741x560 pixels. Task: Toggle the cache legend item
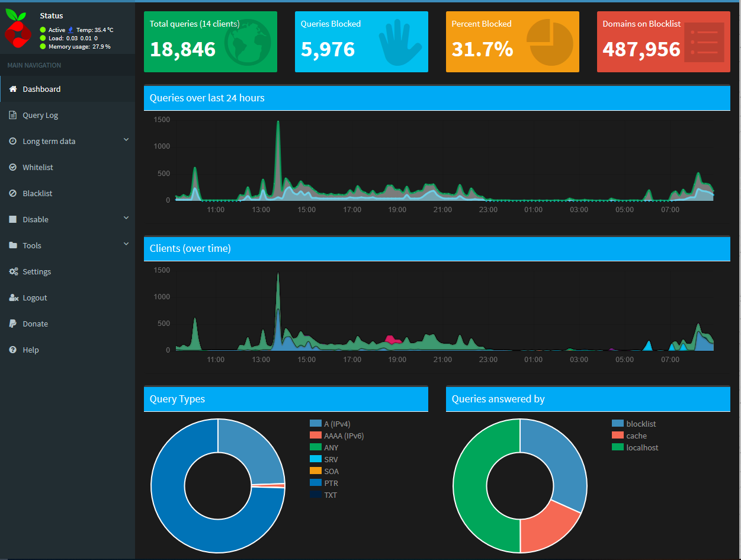coord(636,436)
